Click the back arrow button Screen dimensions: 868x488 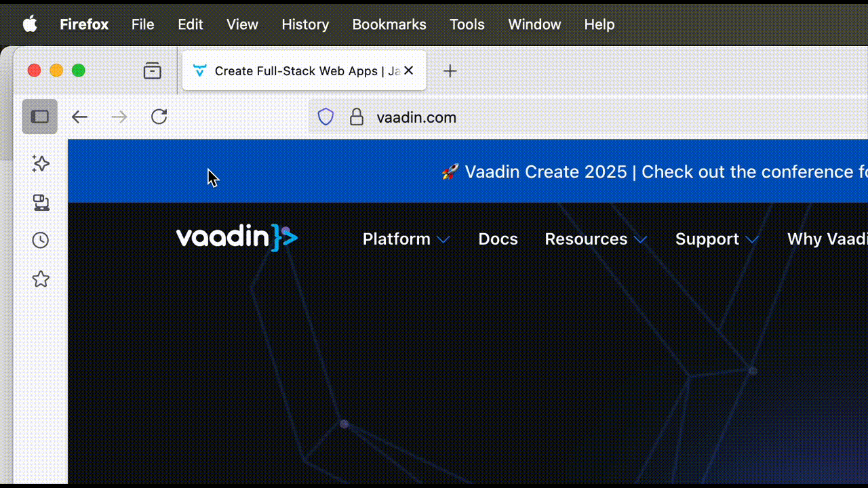pyautogui.click(x=80, y=117)
